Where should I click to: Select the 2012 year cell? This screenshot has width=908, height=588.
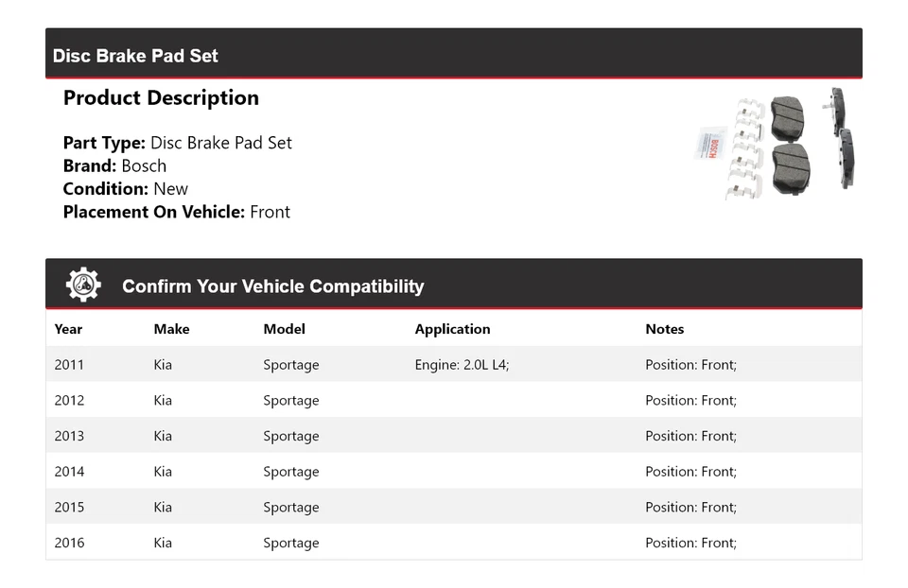(69, 401)
